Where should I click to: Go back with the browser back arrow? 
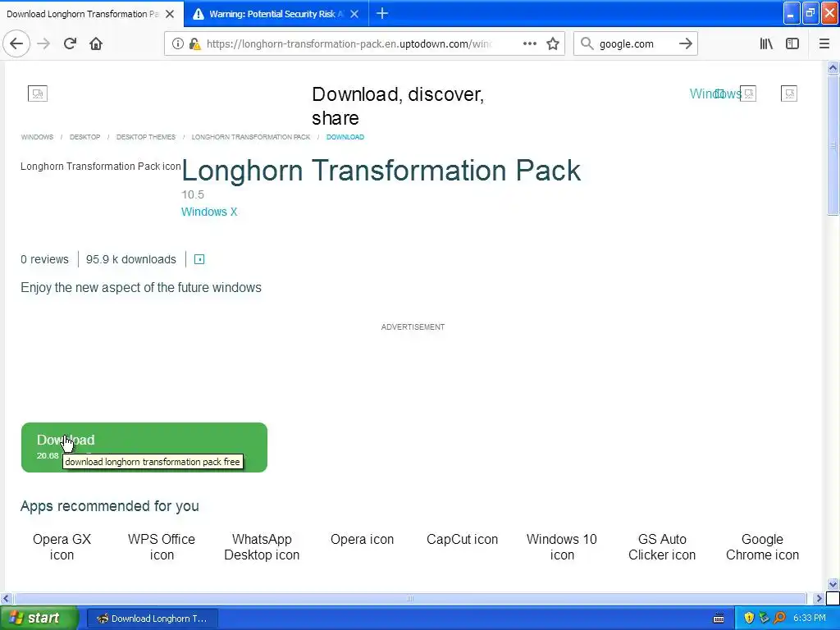[x=16, y=43]
